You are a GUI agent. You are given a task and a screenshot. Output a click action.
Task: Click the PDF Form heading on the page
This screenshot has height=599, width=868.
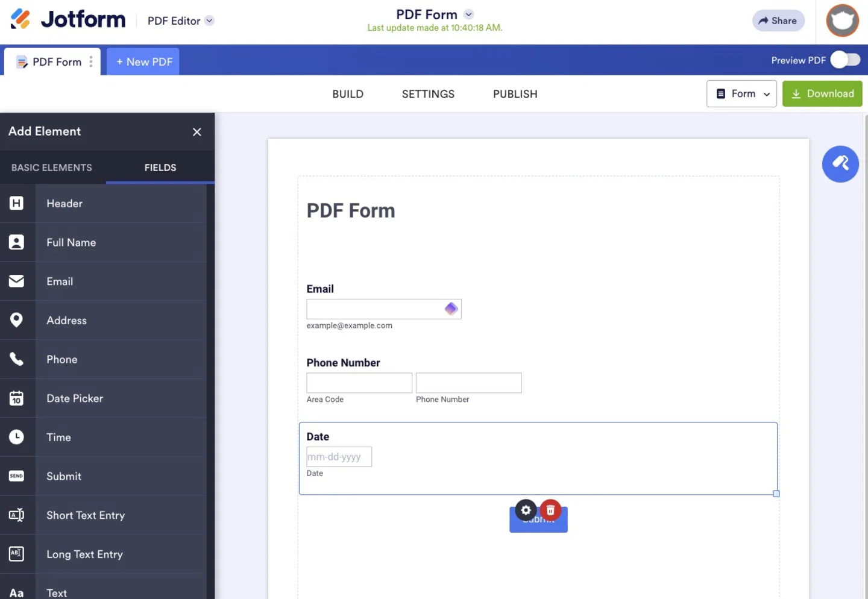click(x=351, y=211)
